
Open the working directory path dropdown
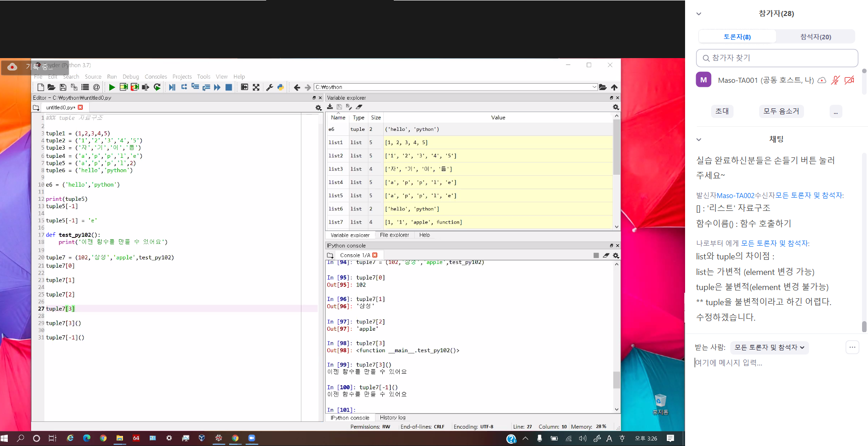click(594, 87)
